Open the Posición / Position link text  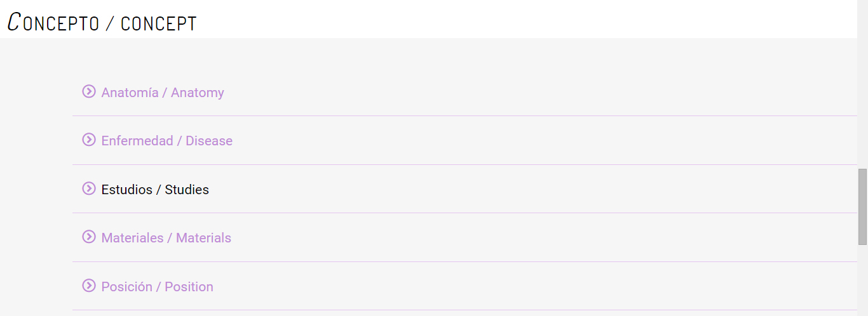(157, 287)
